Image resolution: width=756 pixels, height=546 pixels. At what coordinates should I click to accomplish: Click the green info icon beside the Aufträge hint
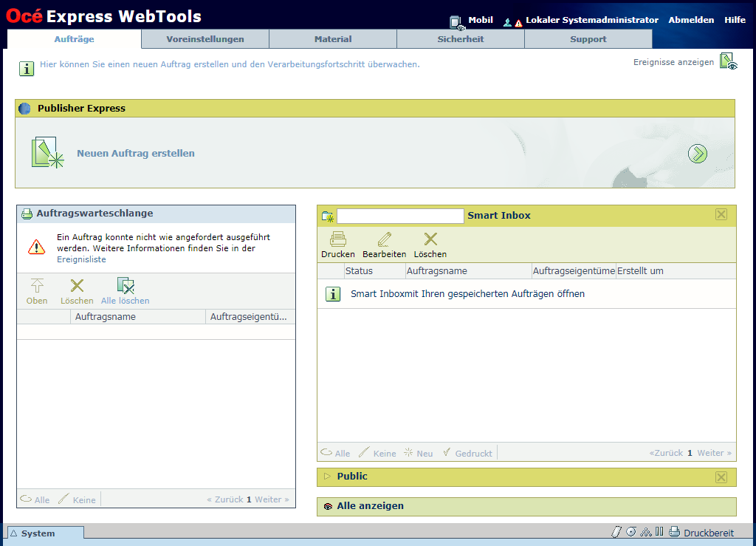[x=27, y=69]
